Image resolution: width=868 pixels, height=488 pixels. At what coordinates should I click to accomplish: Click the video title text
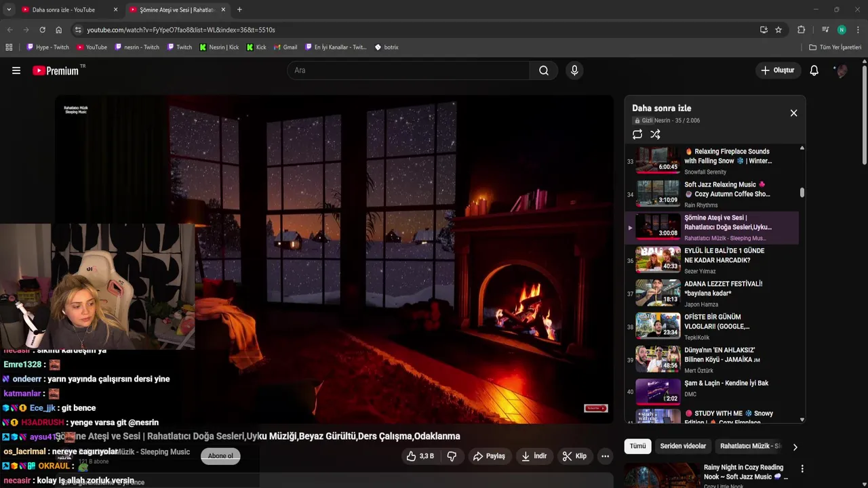(258, 436)
